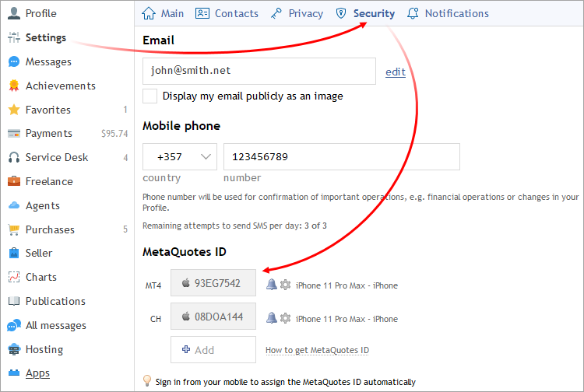Open the Apps link in sidebar
The width and height of the screenshot is (584, 392).
coord(37,373)
